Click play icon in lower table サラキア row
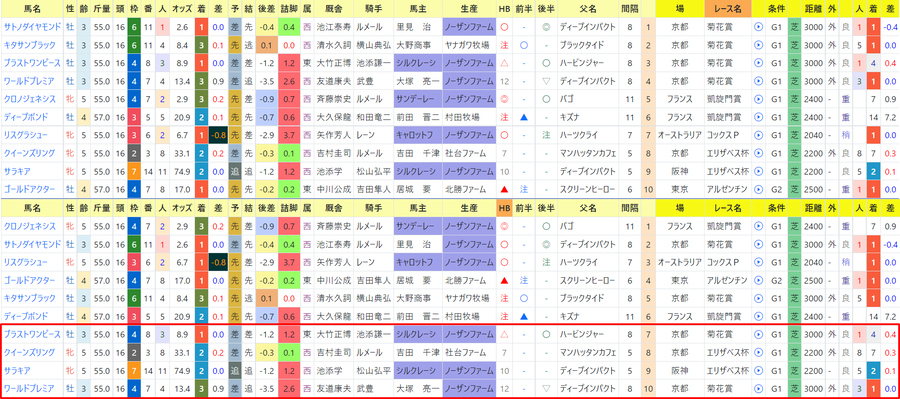900x399 pixels. (x=758, y=370)
